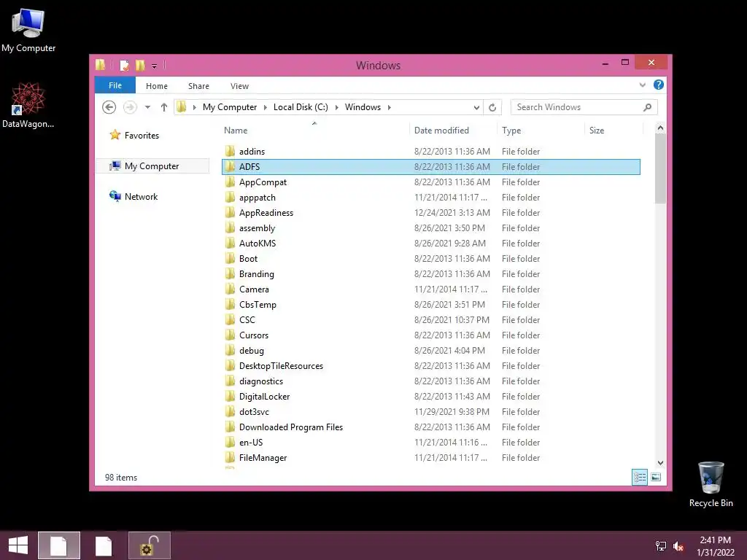This screenshot has width=747, height=560.
Task: Open the Share ribbon tab
Action: [x=198, y=86]
